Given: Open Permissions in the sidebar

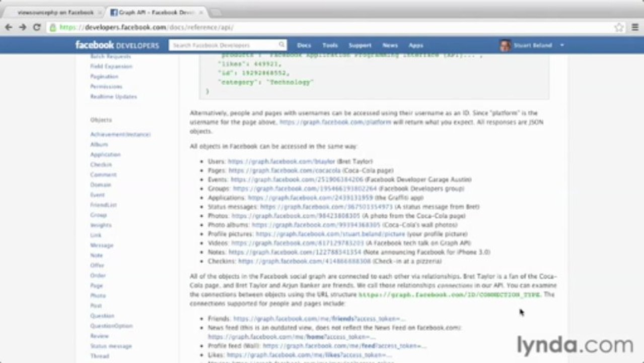Looking at the screenshot, I should tap(106, 87).
